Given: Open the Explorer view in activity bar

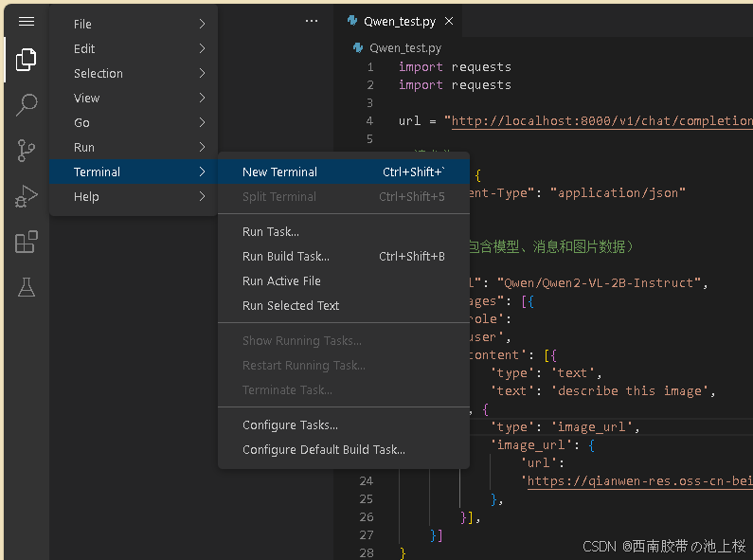Looking at the screenshot, I should click(x=27, y=60).
